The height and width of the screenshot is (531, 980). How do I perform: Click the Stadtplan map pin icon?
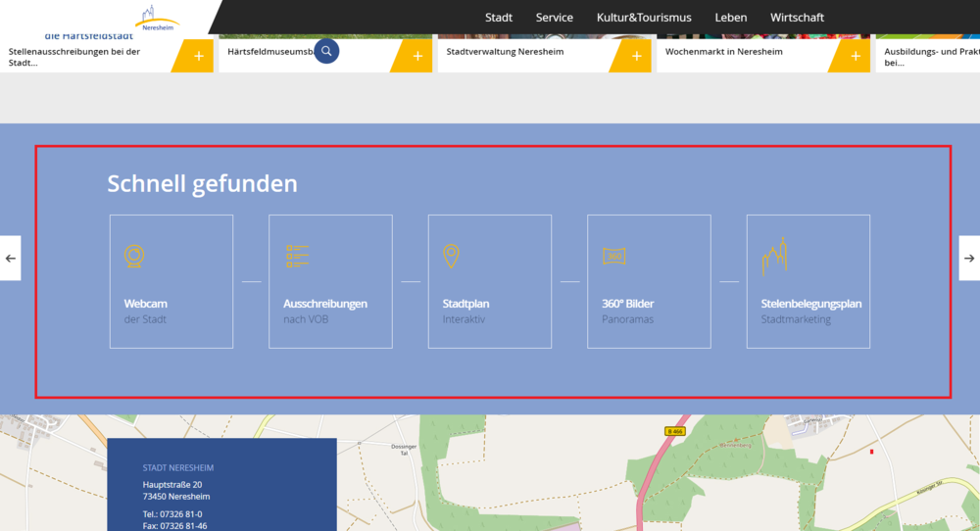tap(451, 257)
